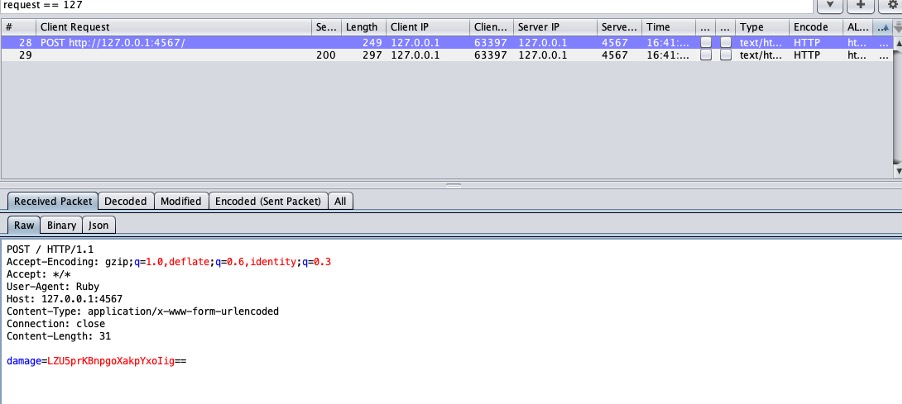Open the gear settings button
Viewport: 902px width, 404px height.
pos(891,5)
